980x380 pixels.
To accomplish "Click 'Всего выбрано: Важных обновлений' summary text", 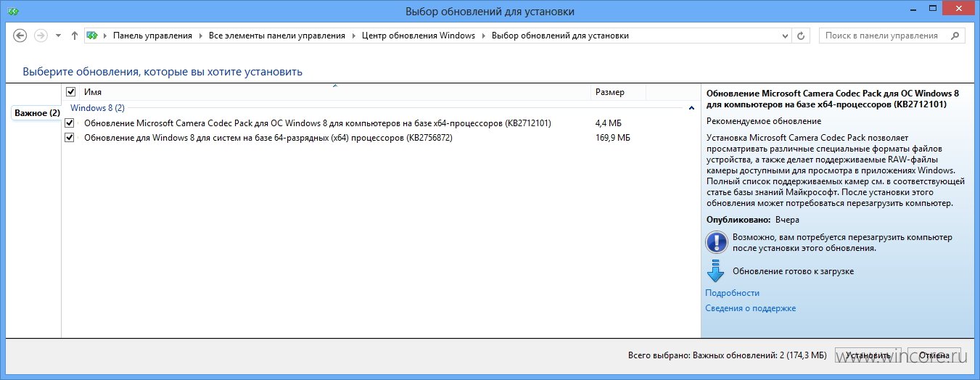I will tap(727, 356).
